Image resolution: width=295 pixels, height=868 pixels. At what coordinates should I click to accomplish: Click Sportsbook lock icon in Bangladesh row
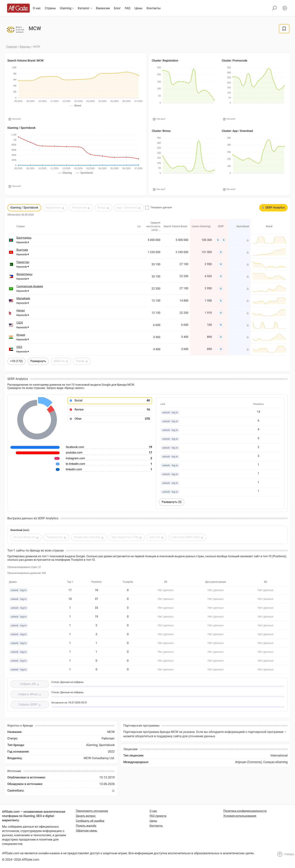point(247,240)
